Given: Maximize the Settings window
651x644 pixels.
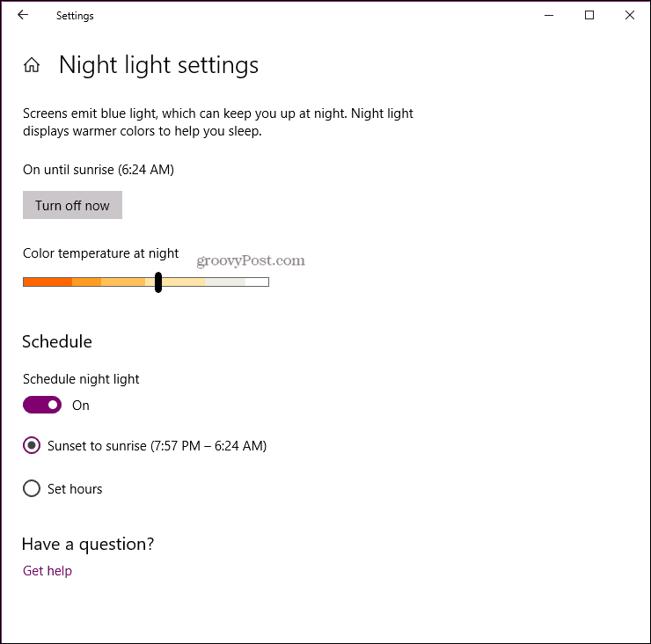Looking at the screenshot, I should pos(589,15).
